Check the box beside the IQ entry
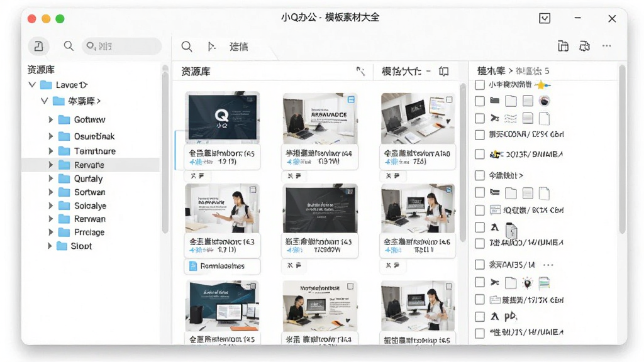Screen dimensions: 644x362 pyautogui.click(x=479, y=210)
